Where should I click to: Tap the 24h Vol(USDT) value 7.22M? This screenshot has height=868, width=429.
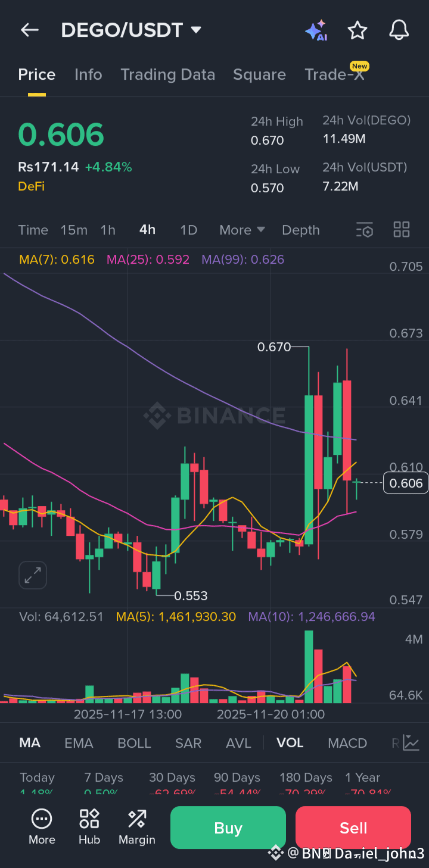click(x=340, y=186)
